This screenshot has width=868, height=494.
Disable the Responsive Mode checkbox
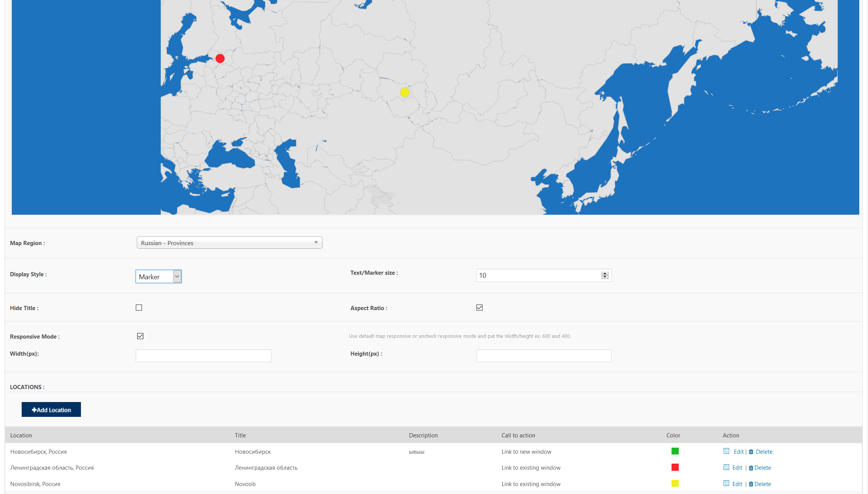point(140,336)
